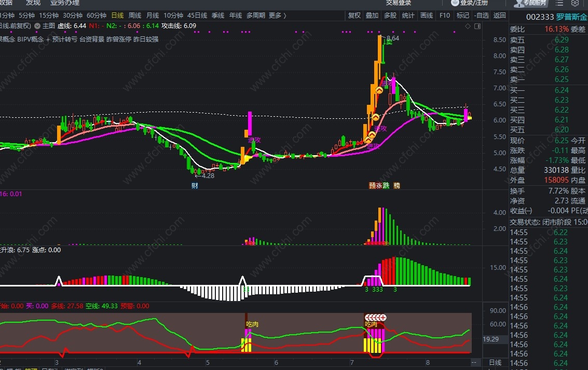The width and height of the screenshot is (588, 370).
Task: Click month 5 on the time axis
Action: coord(208,363)
